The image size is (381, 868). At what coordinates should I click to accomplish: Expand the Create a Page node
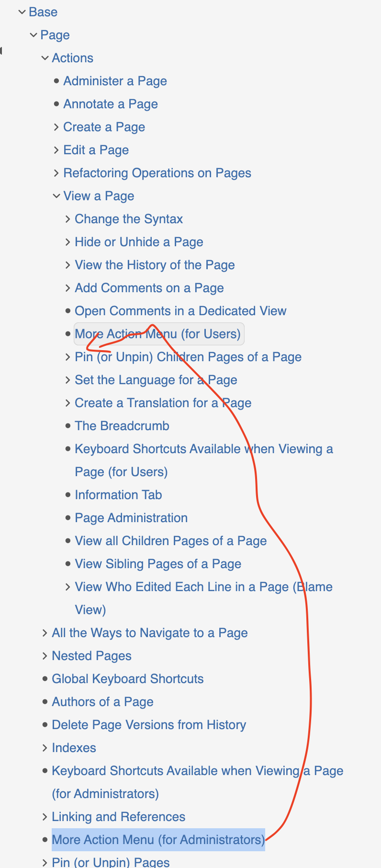pyautogui.click(x=56, y=127)
